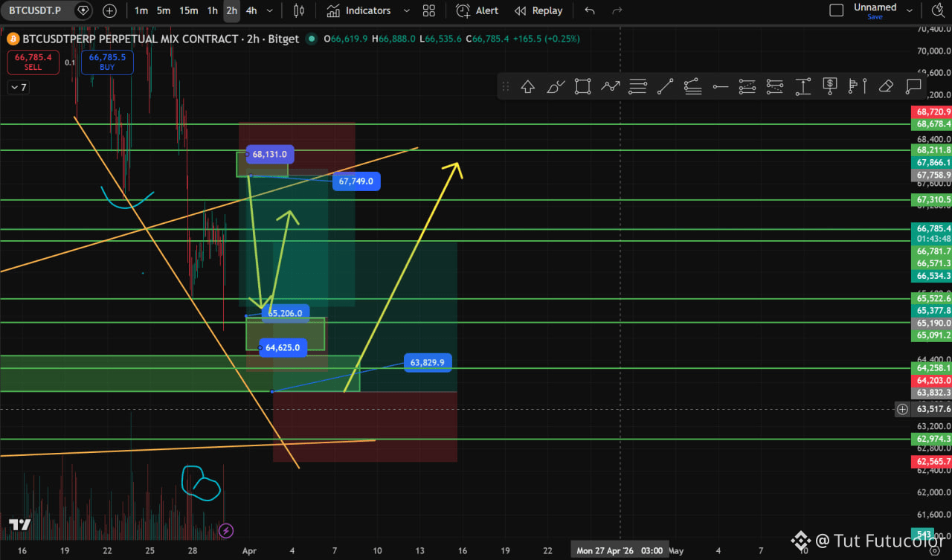Screen dimensions: 952x560
Task: Click the TradingView logo on chart
Action: (x=19, y=525)
